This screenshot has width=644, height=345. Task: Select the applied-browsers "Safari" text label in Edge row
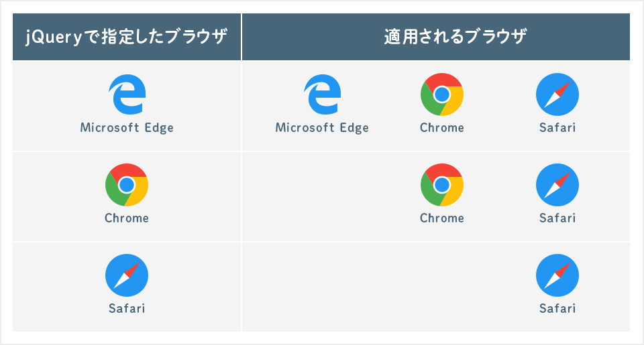(x=557, y=128)
